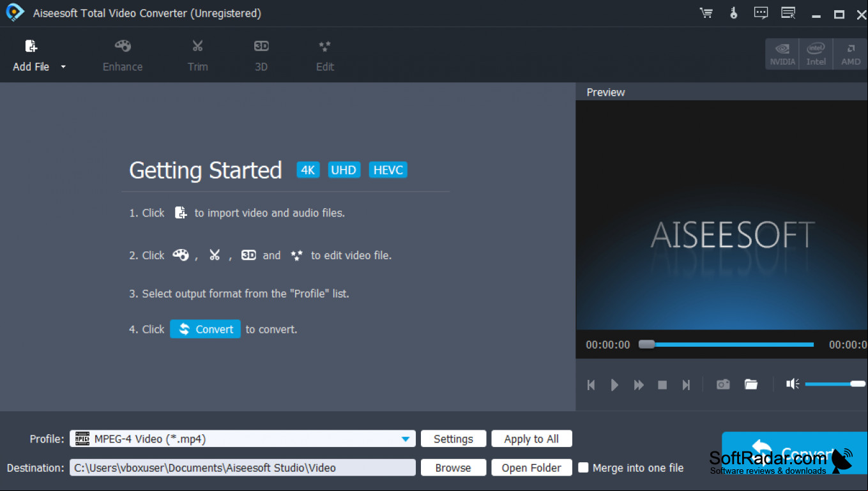Click the Aiseesoft preview thumbnail
Image resolution: width=868 pixels, height=491 pixels.
[x=722, y=215]
